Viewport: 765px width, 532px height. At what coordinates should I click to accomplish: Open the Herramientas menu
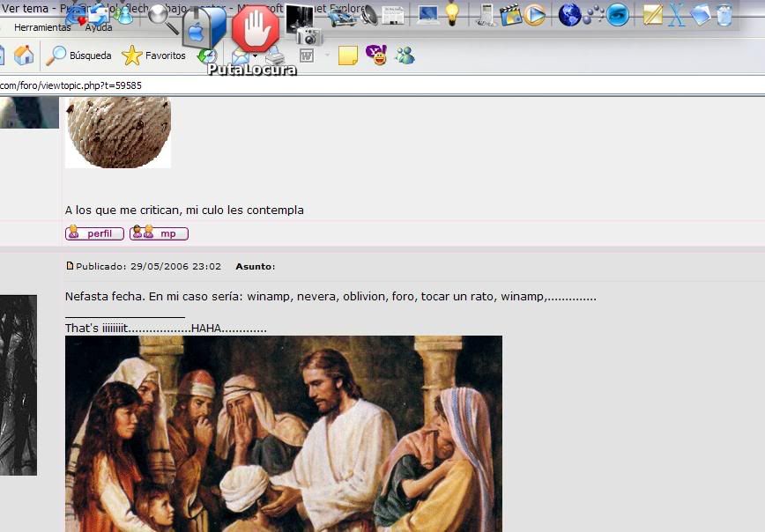(42, 27)
